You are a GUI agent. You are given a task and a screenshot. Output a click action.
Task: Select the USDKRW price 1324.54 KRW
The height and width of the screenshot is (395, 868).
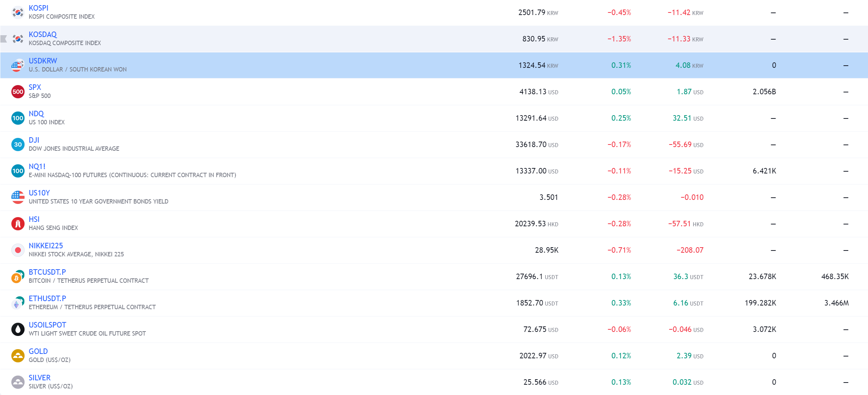point(538,65)
